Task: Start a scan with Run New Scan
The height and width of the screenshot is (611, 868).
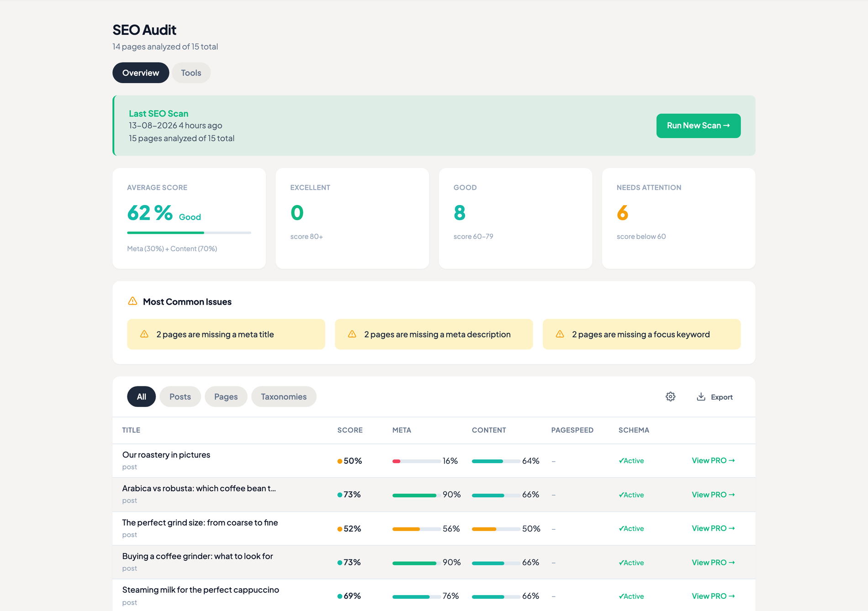Action: (699, 126)
